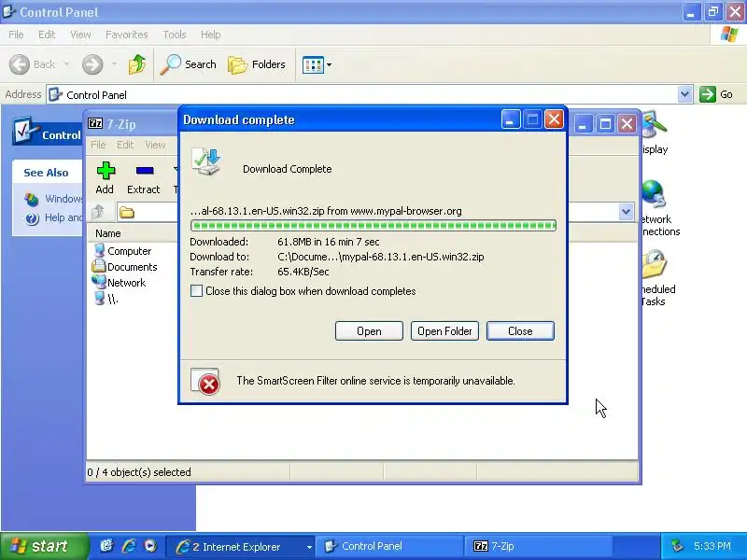Open the View menu in Control Panel
747x560 pixels.
tap(80, 35)
